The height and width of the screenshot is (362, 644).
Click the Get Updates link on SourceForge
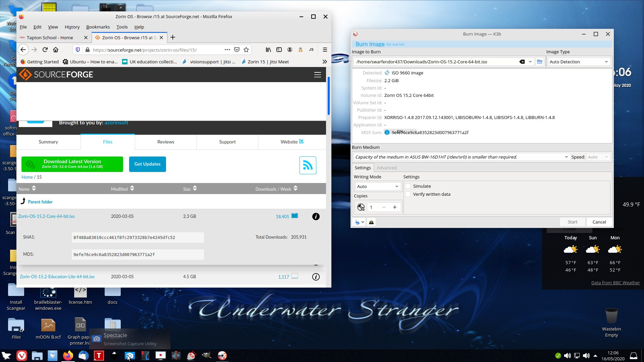(147, 164)
